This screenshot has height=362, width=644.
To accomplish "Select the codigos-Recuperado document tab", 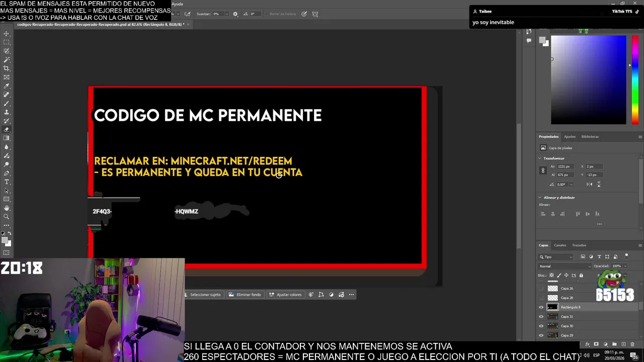I will (x=101, y=24).
